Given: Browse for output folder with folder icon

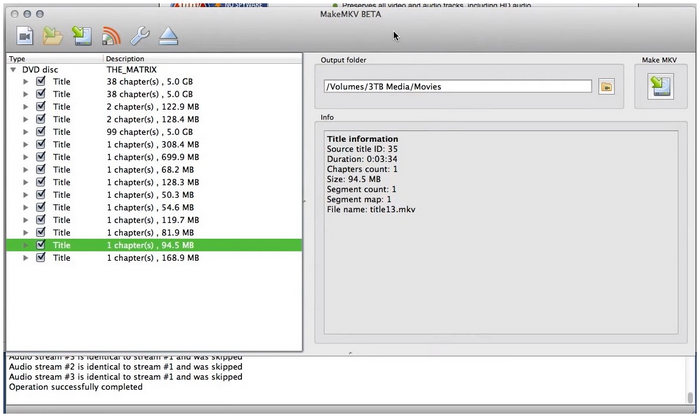Looking at the screenshot, I should [606, 87].
